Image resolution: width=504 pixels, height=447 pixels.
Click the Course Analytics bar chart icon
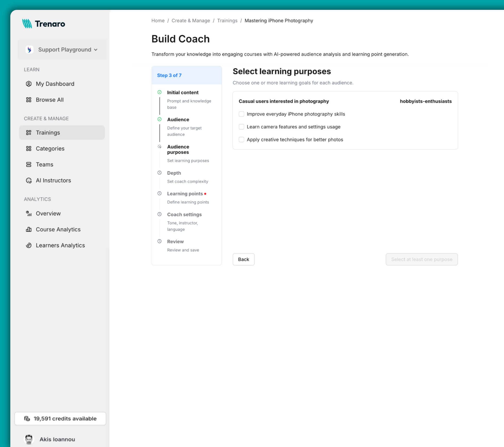tap(29, 229)
